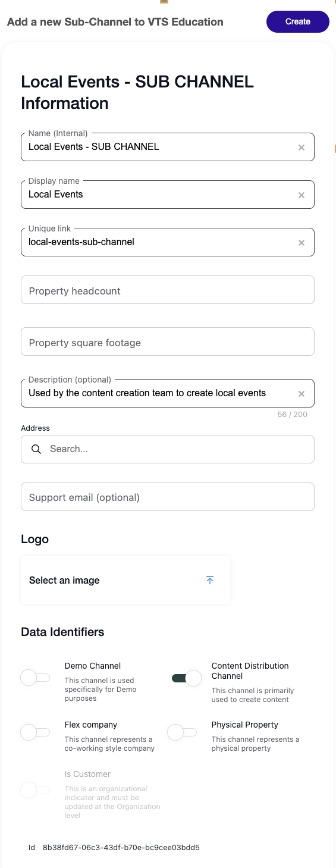Screen dimensions: 336x868
Task: Clear the Unique link field
Action: point(302,242)
